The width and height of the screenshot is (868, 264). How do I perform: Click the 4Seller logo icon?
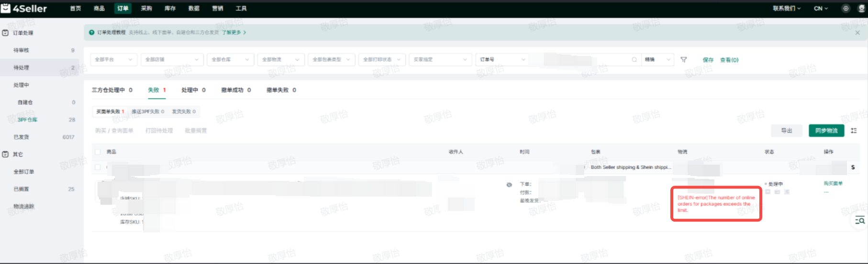coord(6,8)
